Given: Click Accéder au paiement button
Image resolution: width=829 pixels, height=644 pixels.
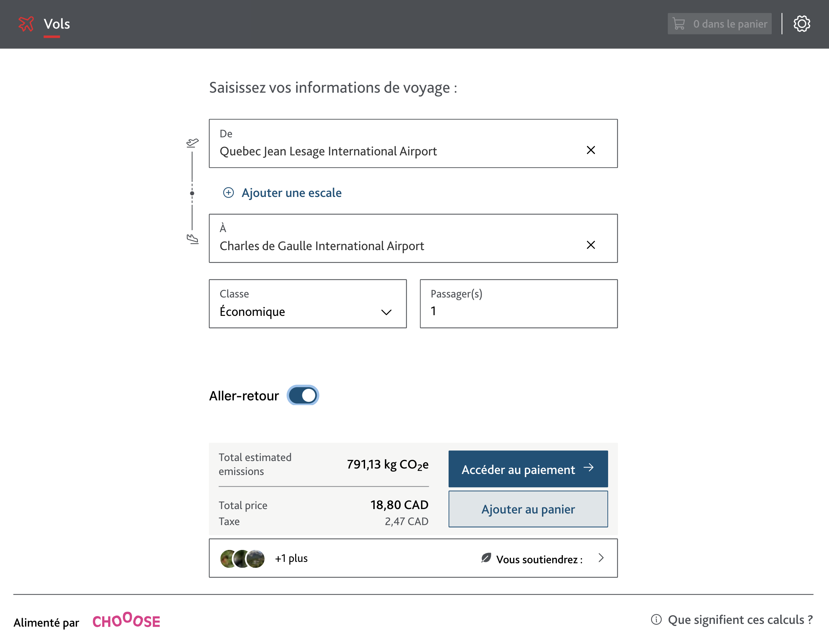Looking at the screenshot, I should pos(528,469).
